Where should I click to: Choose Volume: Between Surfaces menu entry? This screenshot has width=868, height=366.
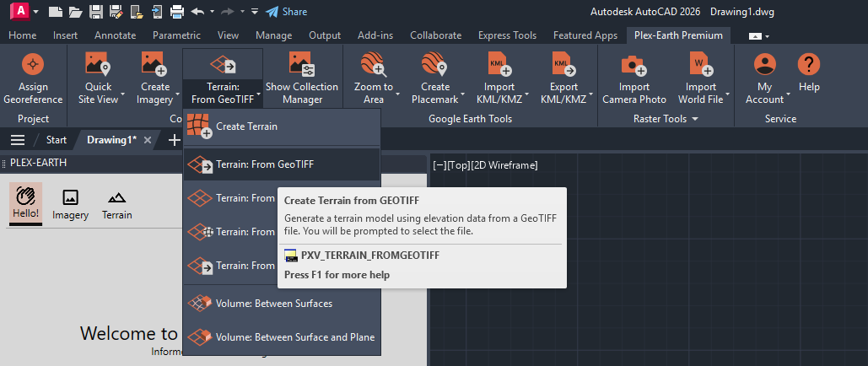[283, 304]
